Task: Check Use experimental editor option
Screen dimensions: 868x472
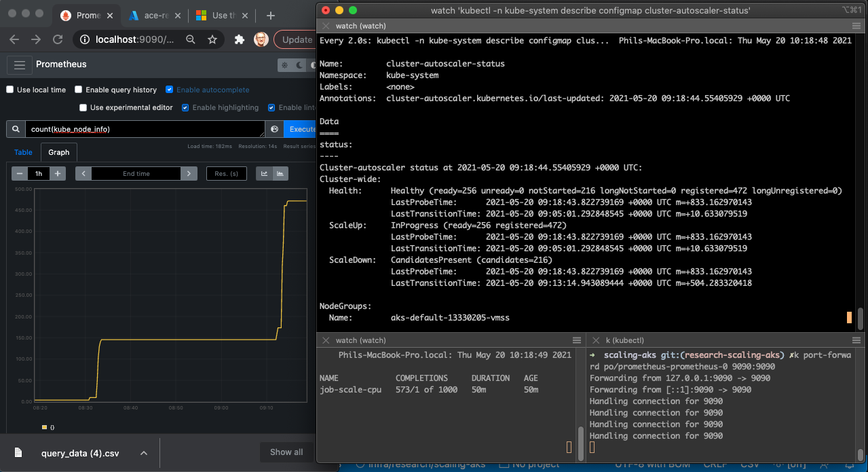Action: tap(83, 107)
